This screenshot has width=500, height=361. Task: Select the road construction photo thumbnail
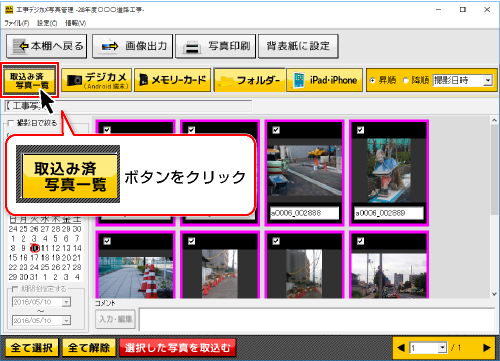point(304,170)
